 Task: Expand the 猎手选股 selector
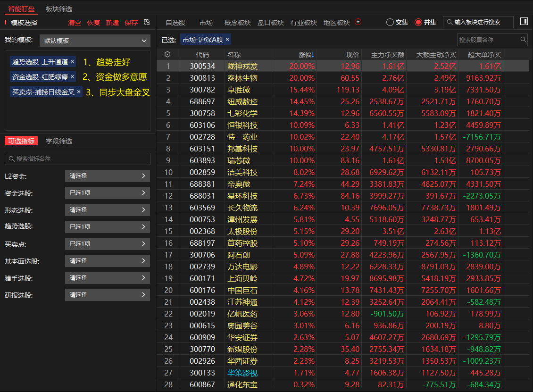pyautogui.click(x=108, y=278)
